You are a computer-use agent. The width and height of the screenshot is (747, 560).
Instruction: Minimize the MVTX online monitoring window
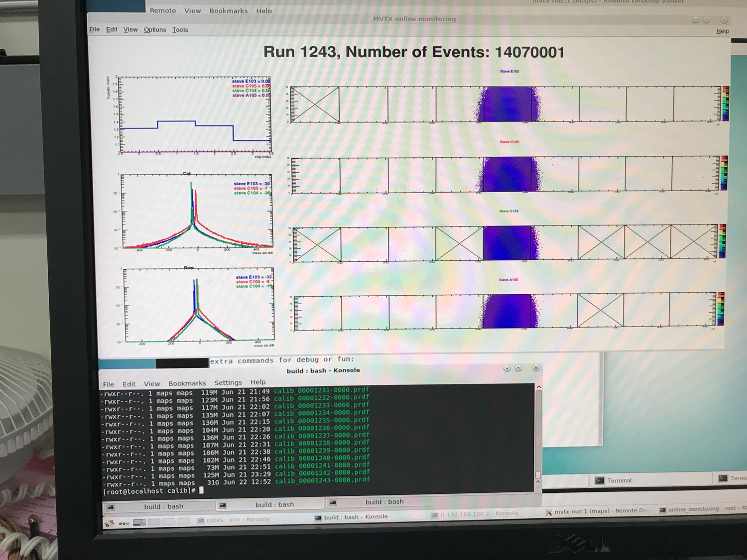[695, 20]
